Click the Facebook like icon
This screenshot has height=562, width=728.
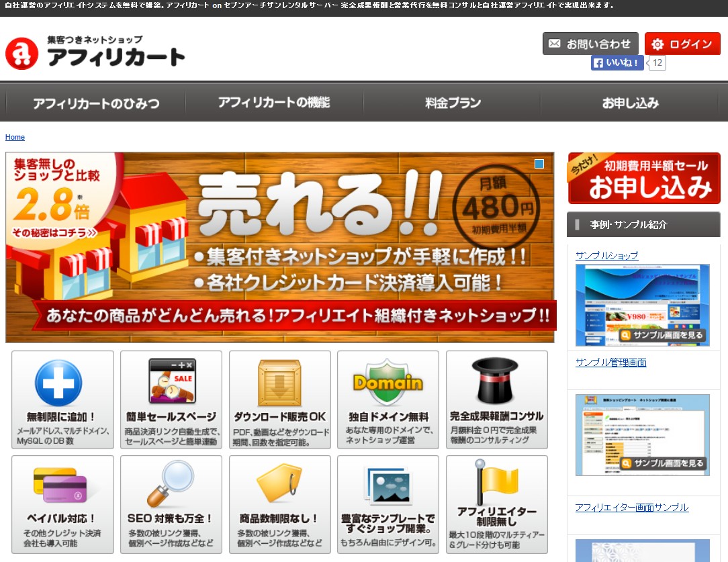[598, 63]
